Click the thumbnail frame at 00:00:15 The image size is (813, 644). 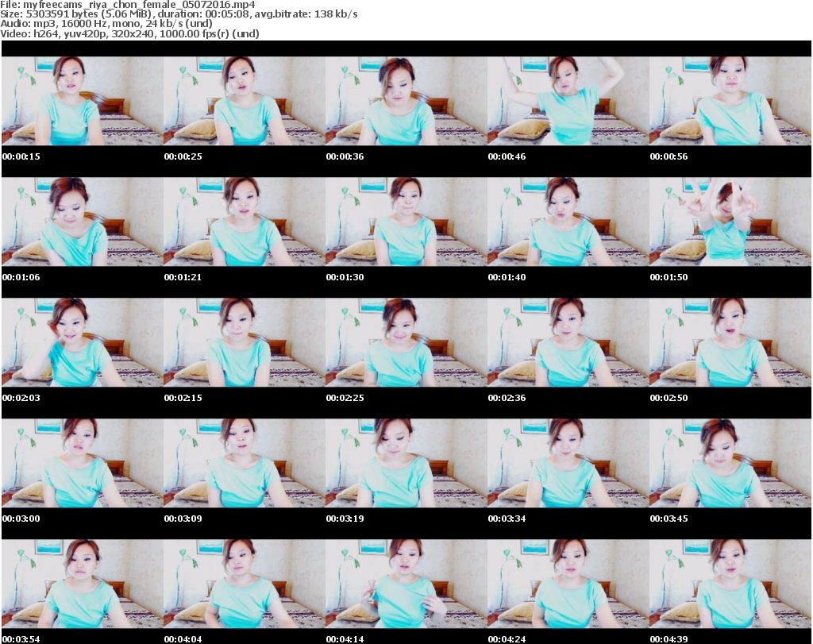tap(82, 101)
